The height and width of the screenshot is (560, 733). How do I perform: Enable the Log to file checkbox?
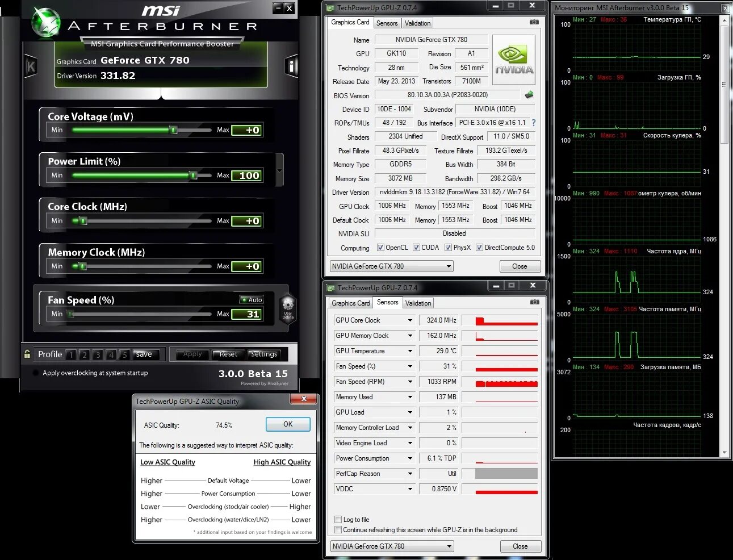click(338, 519)
